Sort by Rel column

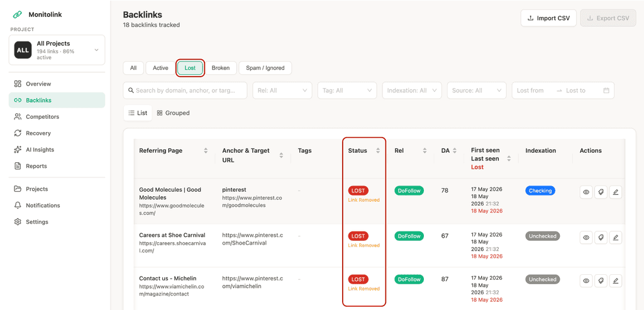point(425,151)
